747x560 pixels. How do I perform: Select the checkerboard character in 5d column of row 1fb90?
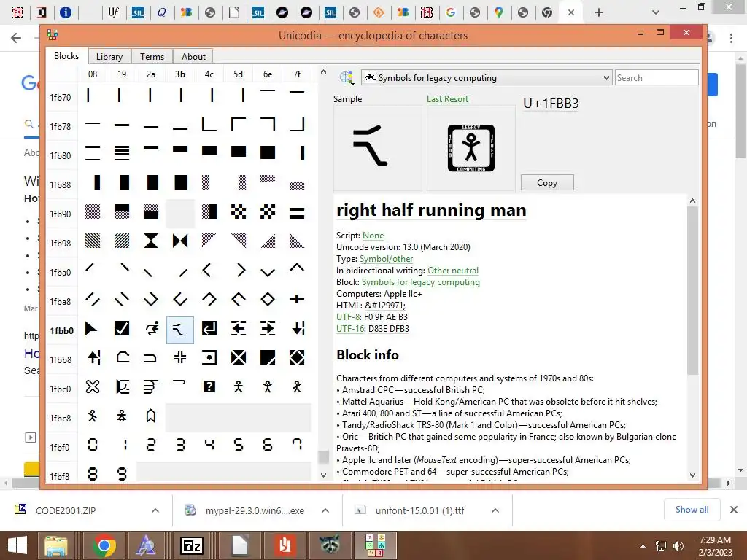coord(239,212)
